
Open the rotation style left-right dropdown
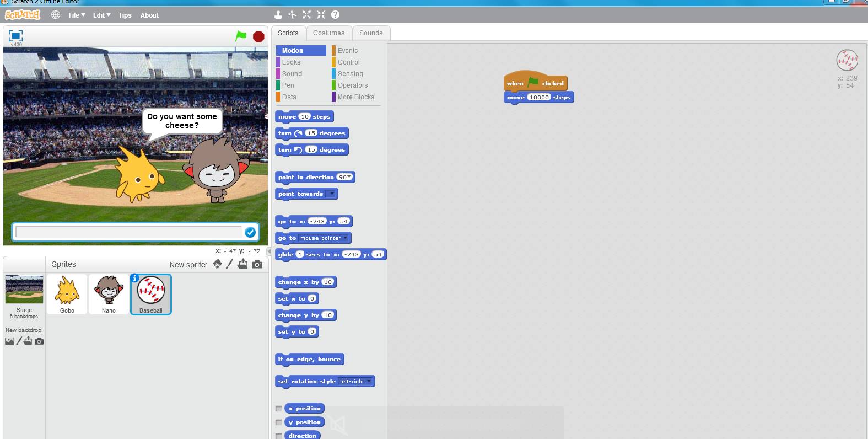(x=355, y=381)
